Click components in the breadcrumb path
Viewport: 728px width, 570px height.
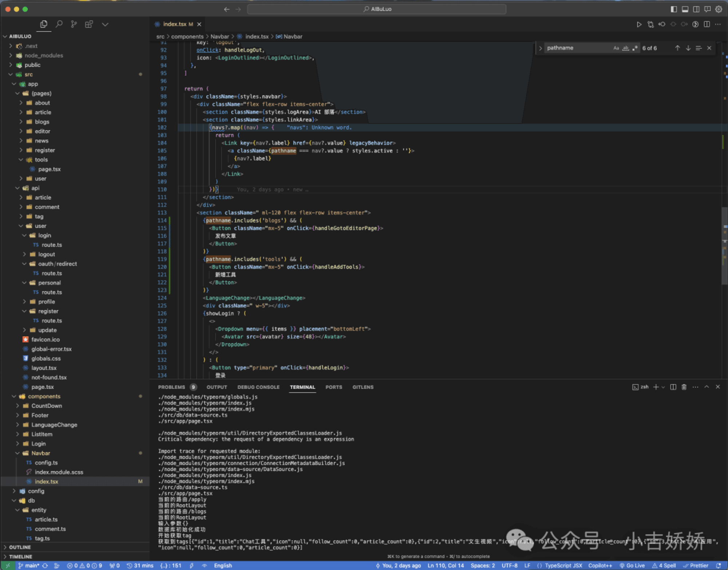click(x=187, y=36)
